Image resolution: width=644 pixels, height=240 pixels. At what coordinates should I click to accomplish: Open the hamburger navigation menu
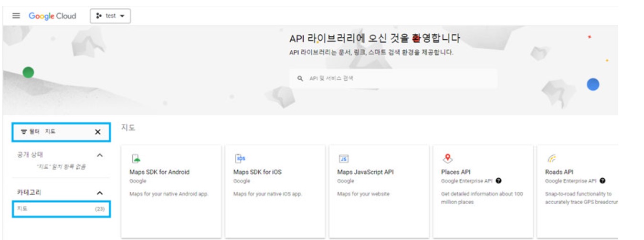(15, 16)
